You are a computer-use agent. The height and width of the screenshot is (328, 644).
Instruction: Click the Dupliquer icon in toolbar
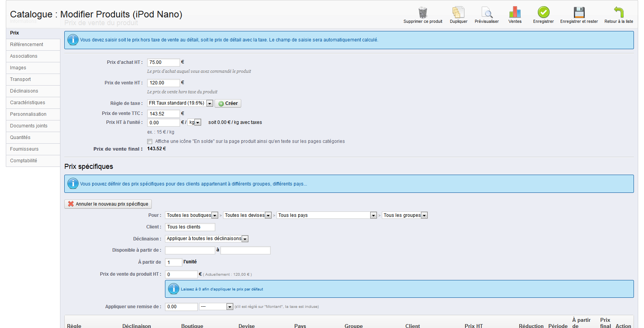459,12
